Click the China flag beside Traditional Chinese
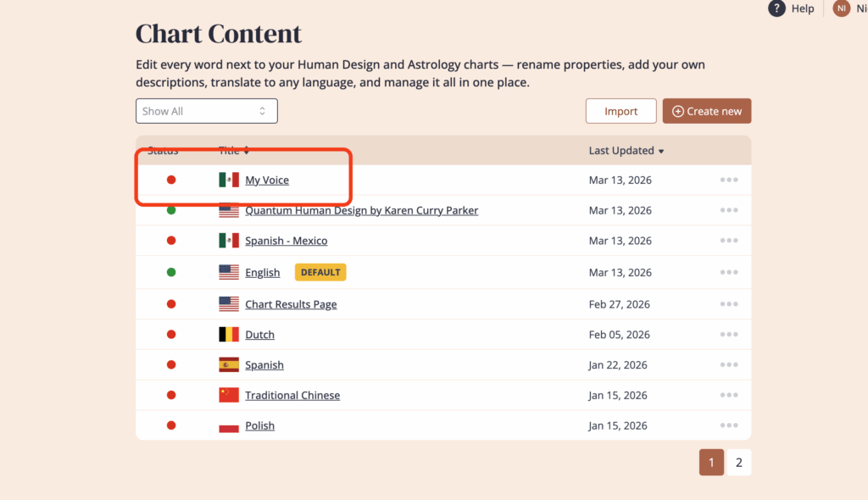Screen dimensions: 868x500 point(229,395)
